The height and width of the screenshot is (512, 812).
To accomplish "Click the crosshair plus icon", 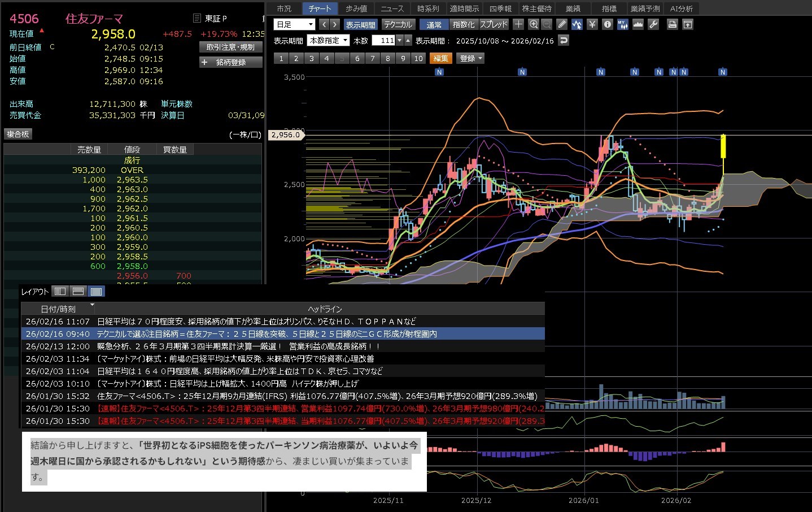I will [x=518, y=24].
